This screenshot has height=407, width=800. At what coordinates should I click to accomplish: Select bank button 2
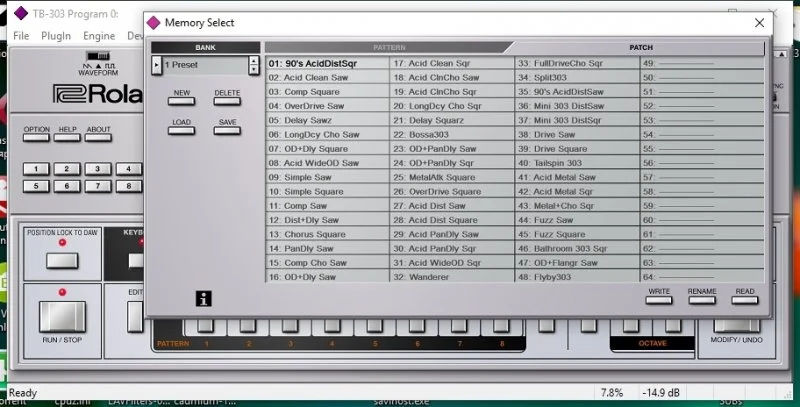tap(67, 169)
